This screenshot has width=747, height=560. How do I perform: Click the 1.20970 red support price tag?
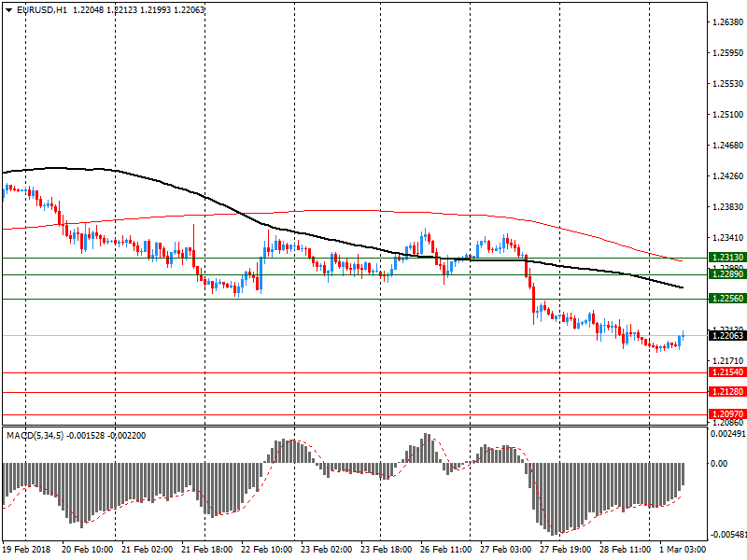pos(727,413)
